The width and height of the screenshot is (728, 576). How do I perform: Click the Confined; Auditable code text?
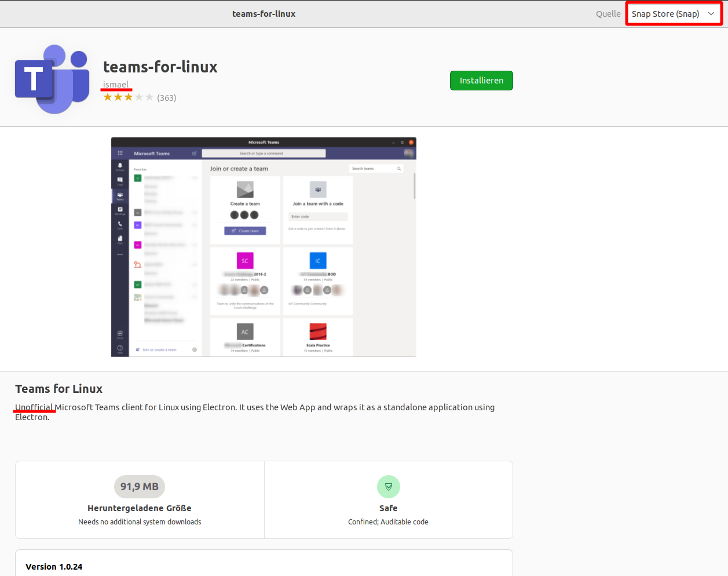point(389,522)
